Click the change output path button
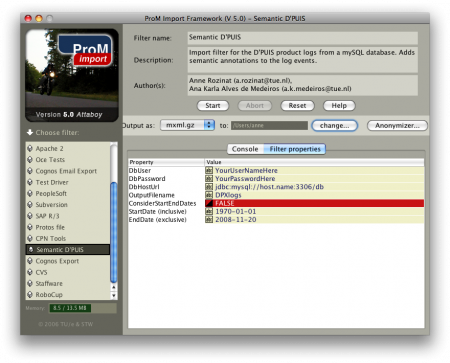The width and height of the screenshot is (450, 363). pos(334,126)
